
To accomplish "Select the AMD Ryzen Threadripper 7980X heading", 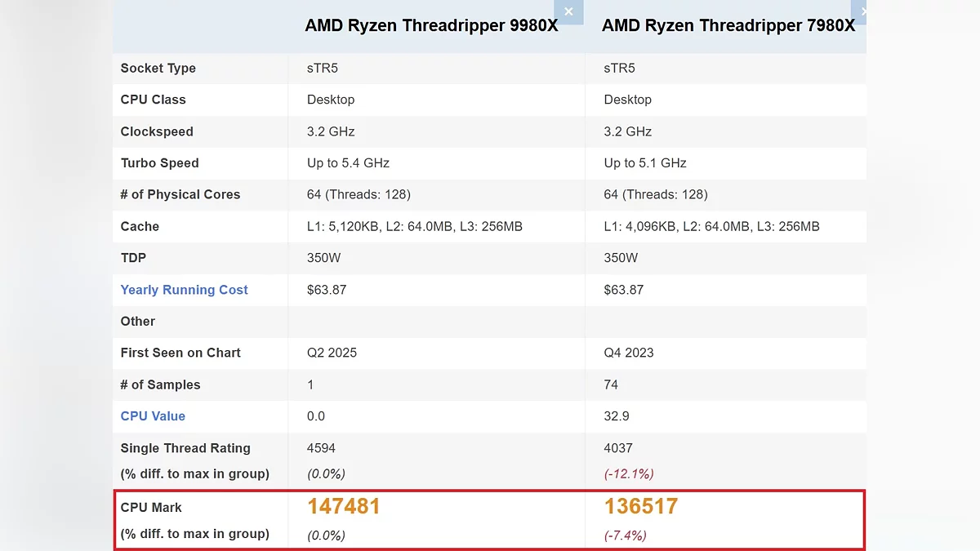I will pyautogui.click(x=728, y=26).
